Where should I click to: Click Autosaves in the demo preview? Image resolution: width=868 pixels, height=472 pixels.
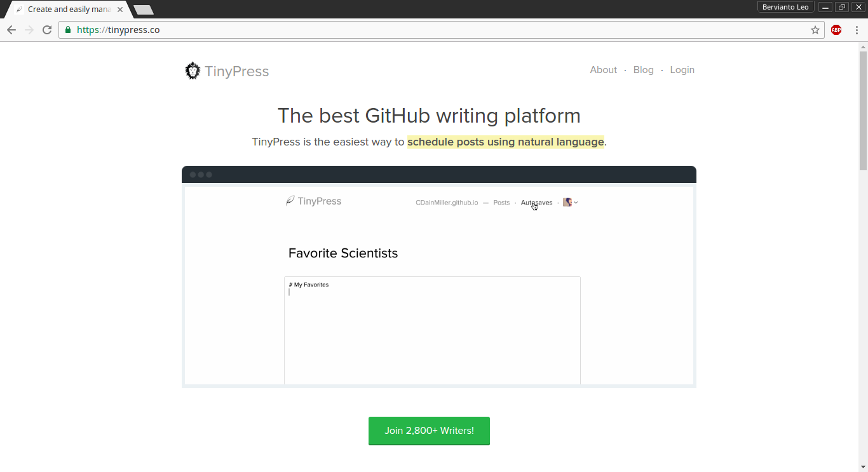tap(536, 203)
